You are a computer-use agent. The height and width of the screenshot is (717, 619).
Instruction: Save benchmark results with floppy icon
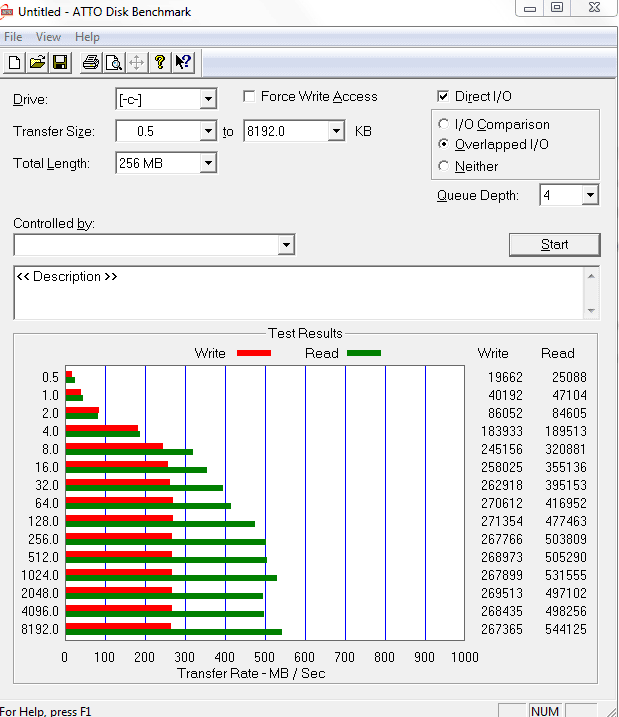60,62
